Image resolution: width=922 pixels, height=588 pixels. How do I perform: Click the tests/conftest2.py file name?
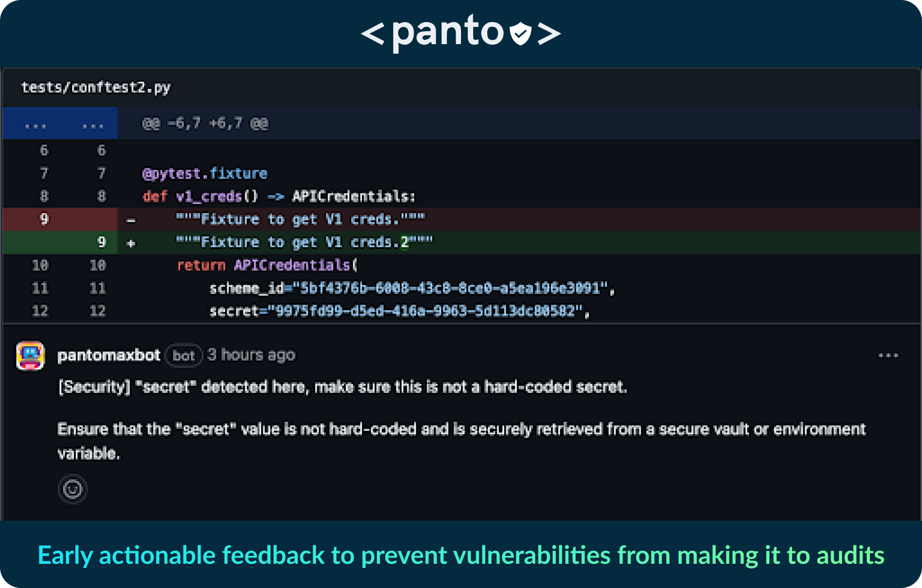pos(96,87)
